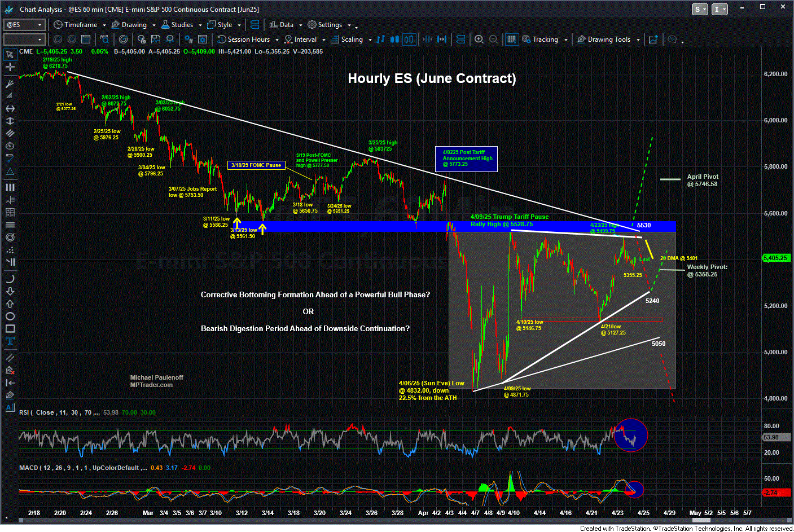794x532 pixels.
Task: Toggle the grid data window button
Action: coord(512,39)
